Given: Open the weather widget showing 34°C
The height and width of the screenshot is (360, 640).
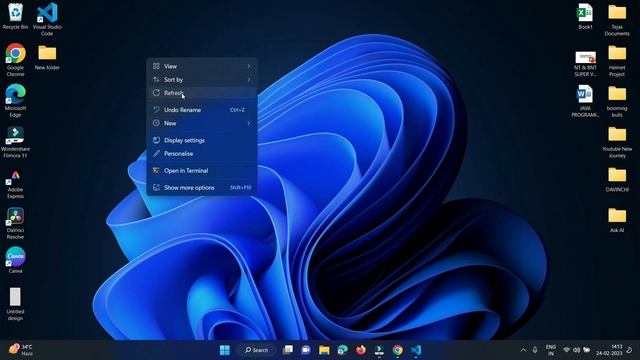Looking at the screenshot, I should pos(21,350).
